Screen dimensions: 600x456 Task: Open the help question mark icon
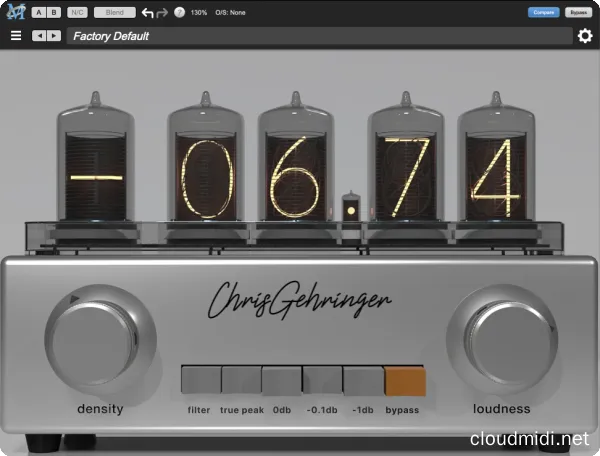click(x=179, y=13)
